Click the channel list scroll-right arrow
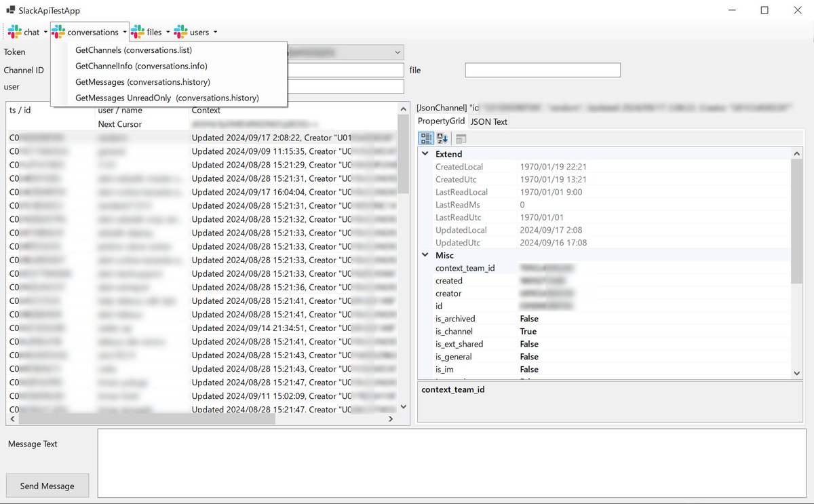Viewport: 814px width, 504px height. pos(391,419)
